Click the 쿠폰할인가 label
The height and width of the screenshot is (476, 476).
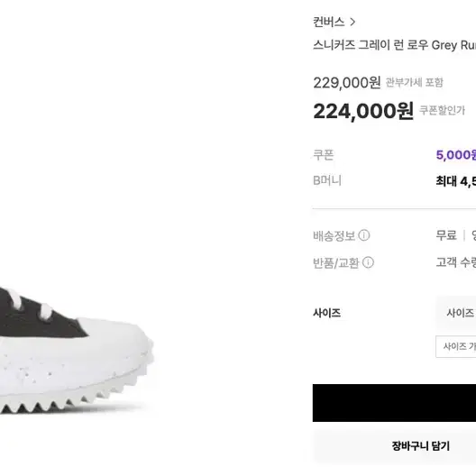(x=443, y=110)
